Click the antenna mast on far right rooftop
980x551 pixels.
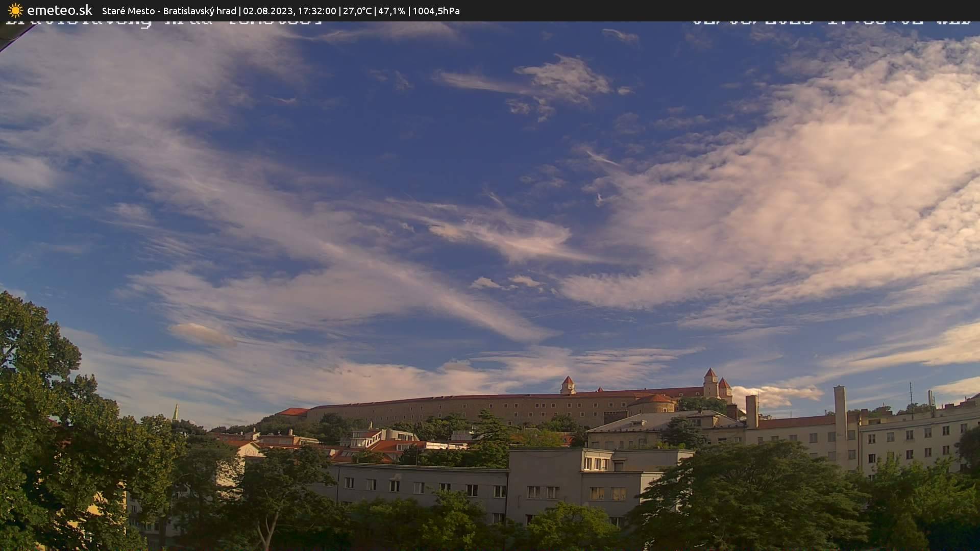coord(911,394)
